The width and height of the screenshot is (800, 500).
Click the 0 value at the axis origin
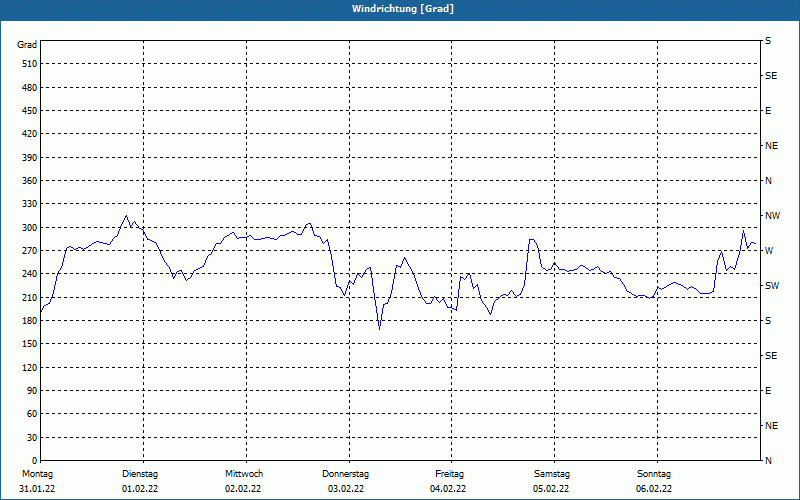35,461
